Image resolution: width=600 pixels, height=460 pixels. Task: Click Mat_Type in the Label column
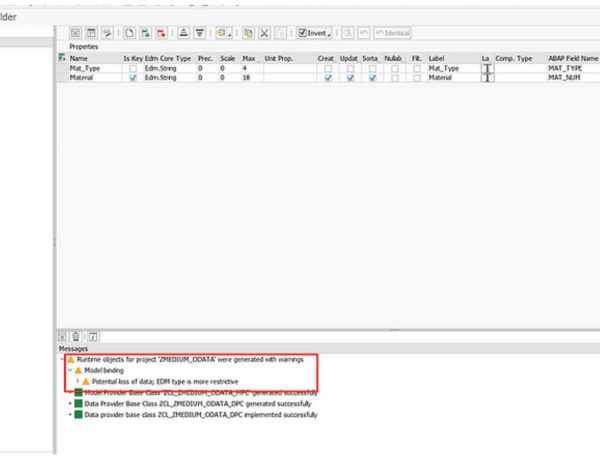coord(443,68)
